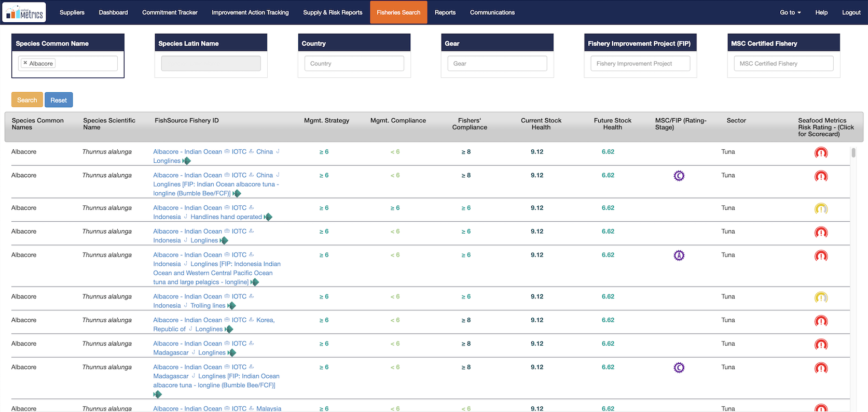Click green marker icon after Madagascar Longlines
Screen dimensions: 868x412
pyautogui.click(x=232, y=353)
